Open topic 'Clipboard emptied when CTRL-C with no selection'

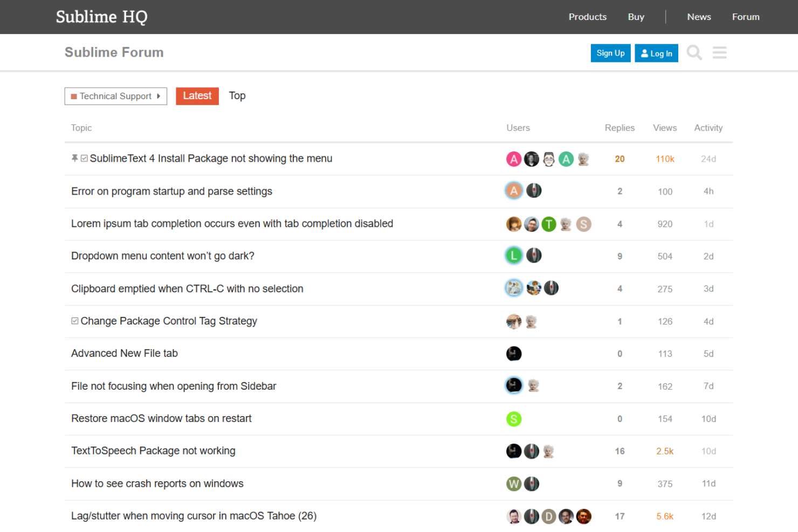click(x=187, y=289)
